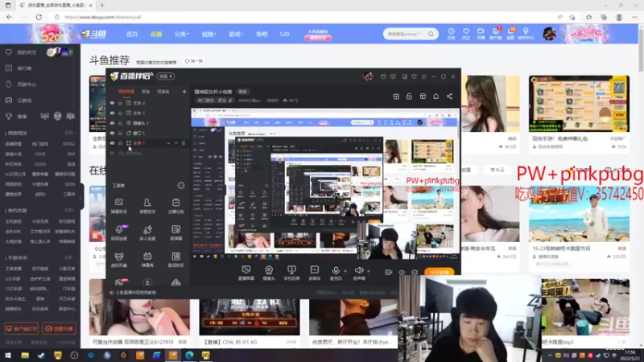Click the record video icon beside the settings gear

point(388,272)
